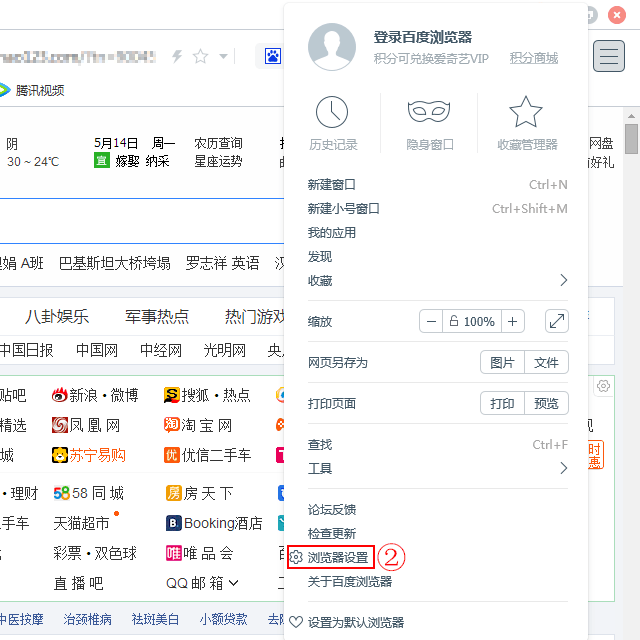
Task: Click the 光明网 link
Action: click(225, 350)
